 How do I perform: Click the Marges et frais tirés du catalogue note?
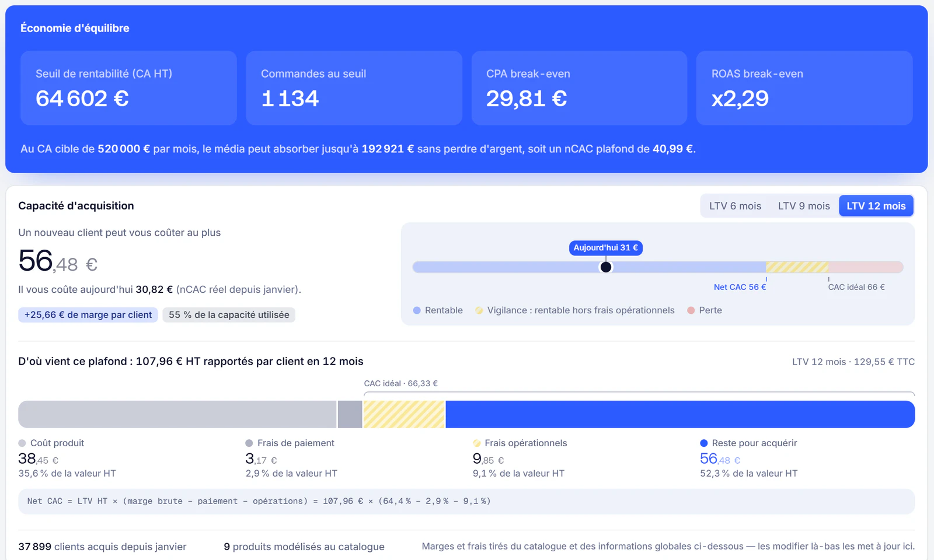[668, 547]
